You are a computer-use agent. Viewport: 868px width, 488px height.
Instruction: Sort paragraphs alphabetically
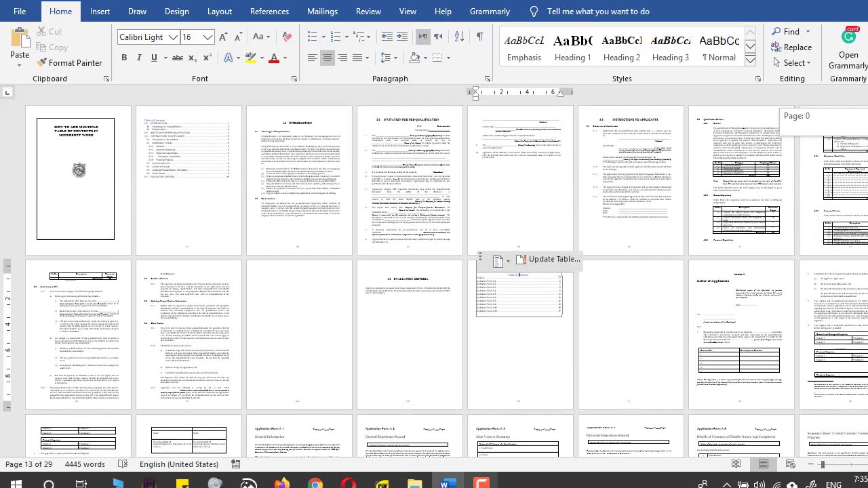(458, 37)
